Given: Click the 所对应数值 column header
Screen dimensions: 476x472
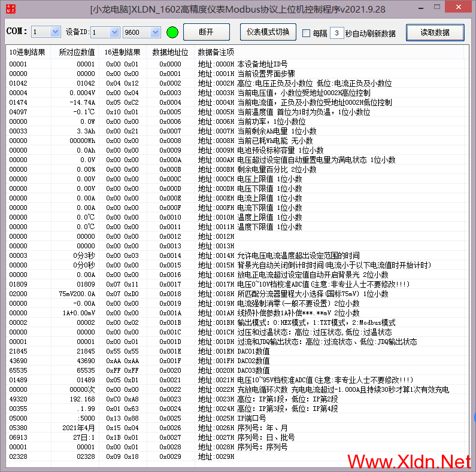Looking at the screenshot, I should [x=77, y=52].
